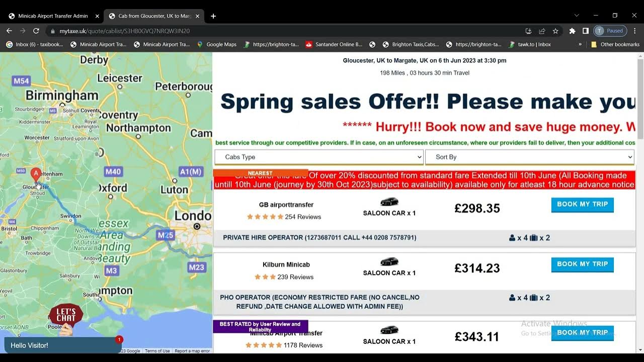Click the install app icon in address bar

(x=528, y=31)
